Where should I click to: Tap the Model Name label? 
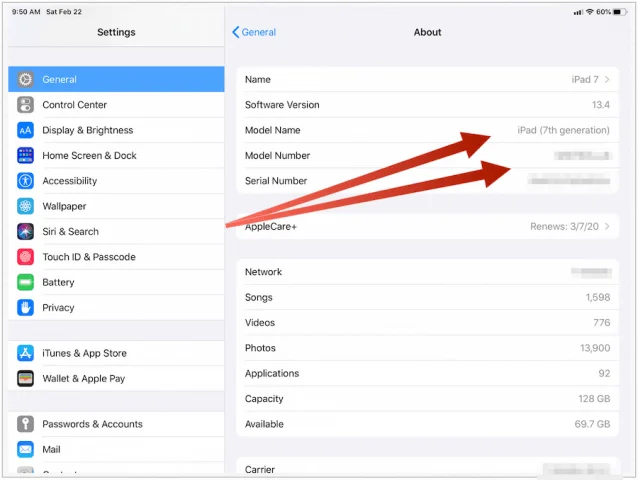pos(273,130)
